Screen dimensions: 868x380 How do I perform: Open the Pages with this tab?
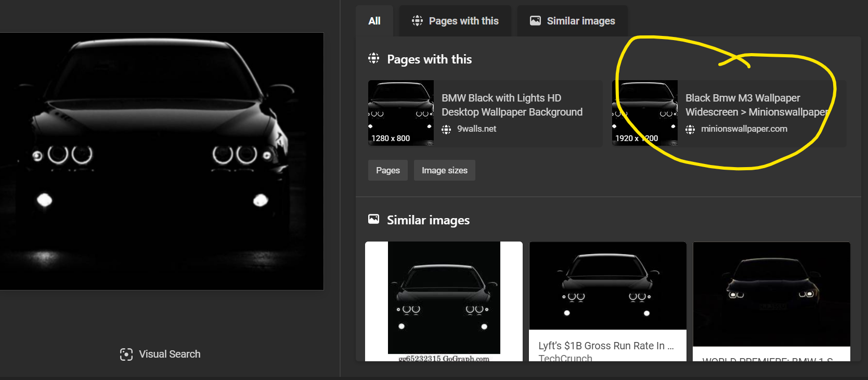(x=455, y=21)
